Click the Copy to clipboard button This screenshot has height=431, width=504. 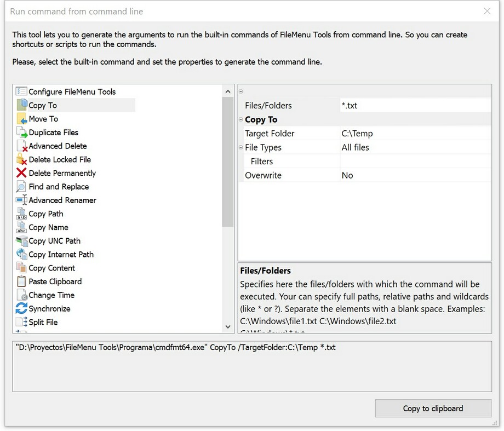[x=433, y=409]
